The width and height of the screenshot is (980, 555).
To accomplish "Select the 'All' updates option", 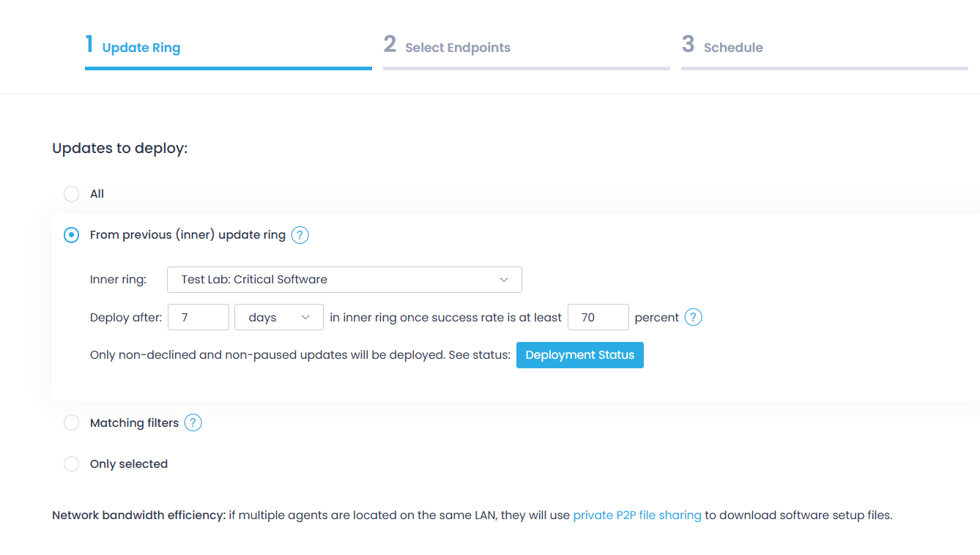I will coord(71,194).
